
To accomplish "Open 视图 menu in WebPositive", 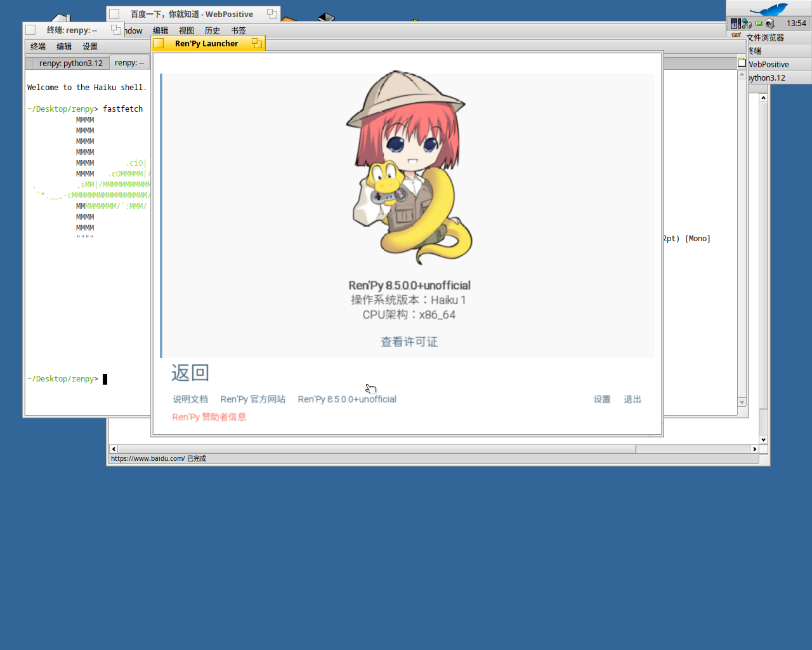I will [187, 30].
